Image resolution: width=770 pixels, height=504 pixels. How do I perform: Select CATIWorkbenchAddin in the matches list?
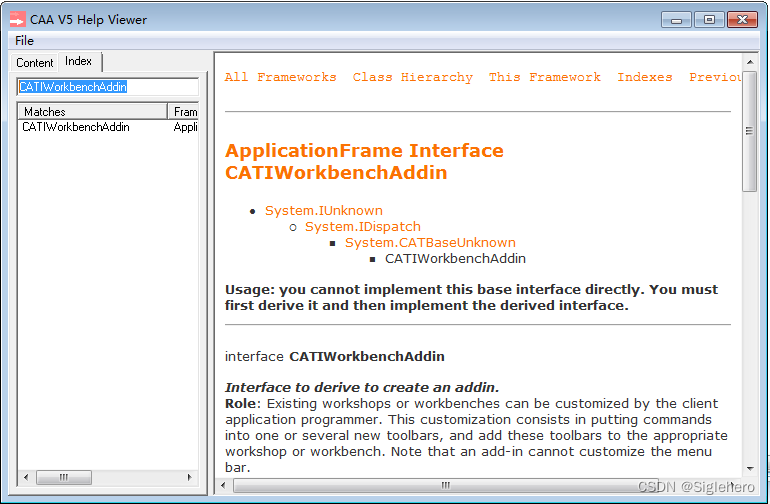click(x=76, y=127)
